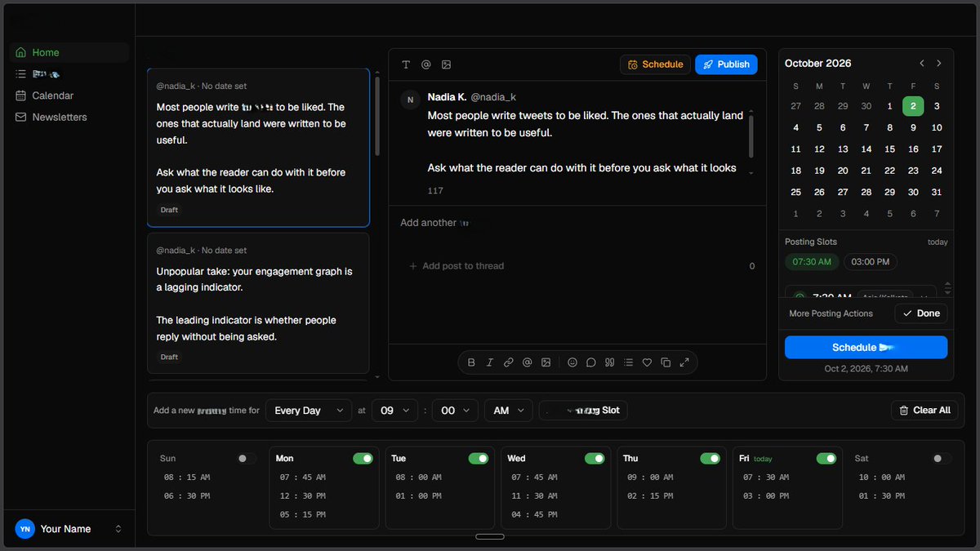980x551 pixels.
Task: Click the text format T icon
Action: 406,64
